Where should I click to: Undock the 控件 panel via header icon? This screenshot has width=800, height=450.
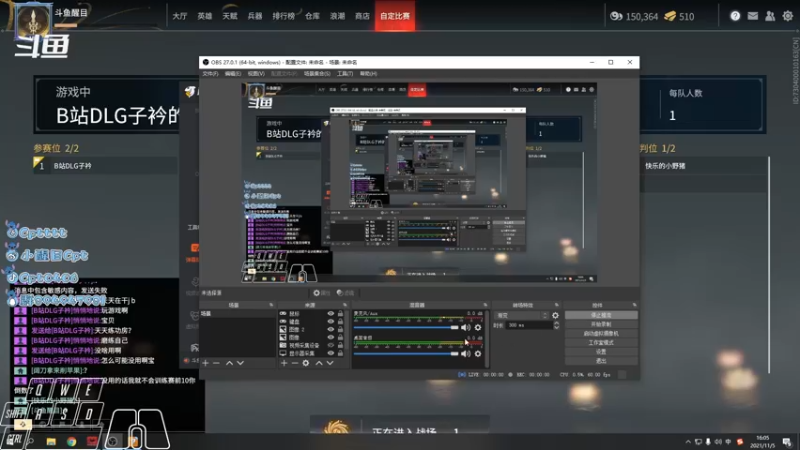click(634, 305)
